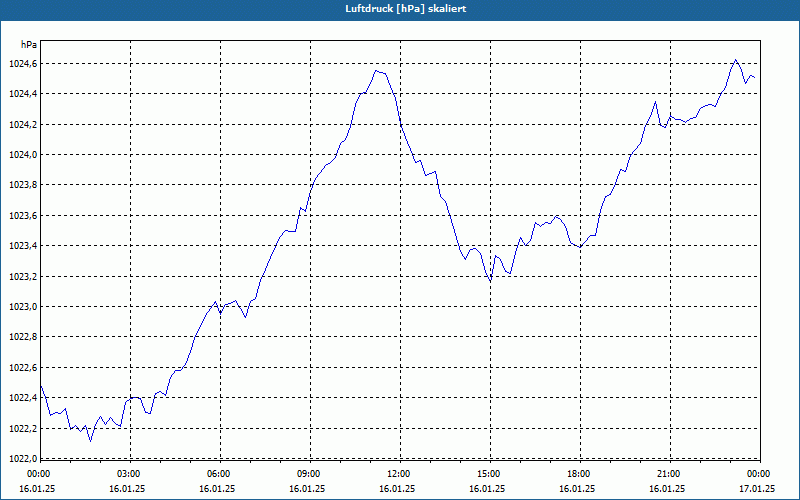Click the hPa unit label
This screenshot has height=500, width=800.
(x=29, y=45)
